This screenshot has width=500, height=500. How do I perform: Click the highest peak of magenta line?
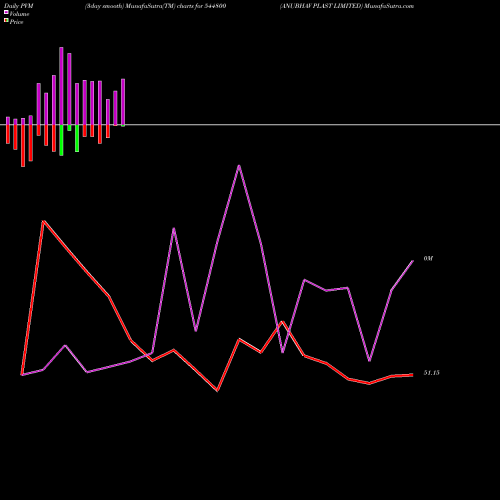click(x=239, y=166)
